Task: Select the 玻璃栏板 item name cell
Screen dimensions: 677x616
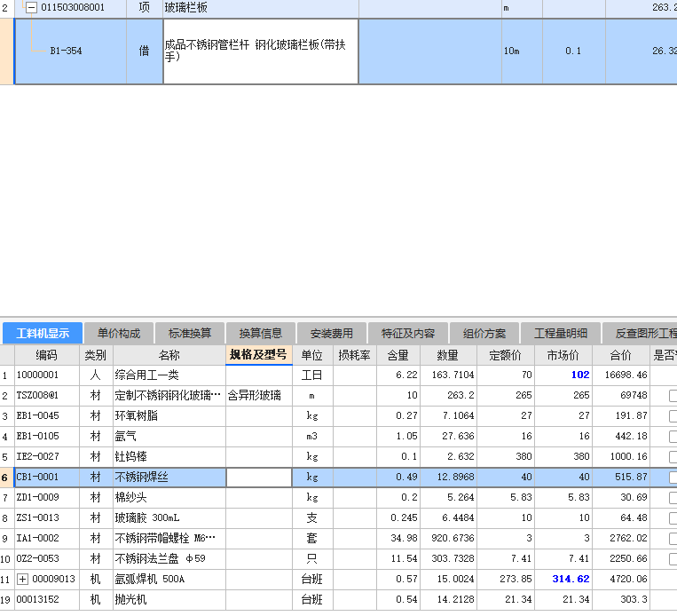Action: [261, 8]
